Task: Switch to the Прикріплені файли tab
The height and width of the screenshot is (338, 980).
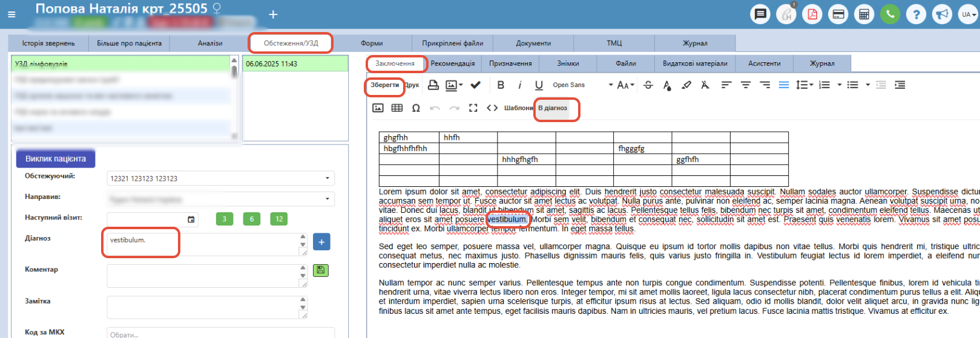Action: pyautogui.click(x=453, y=43)
